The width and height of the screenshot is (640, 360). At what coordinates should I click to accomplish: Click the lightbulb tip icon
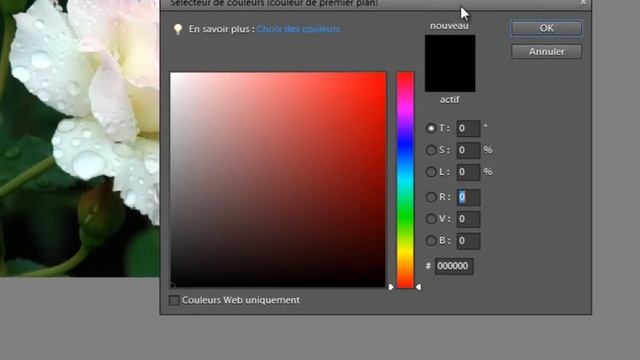178,29
